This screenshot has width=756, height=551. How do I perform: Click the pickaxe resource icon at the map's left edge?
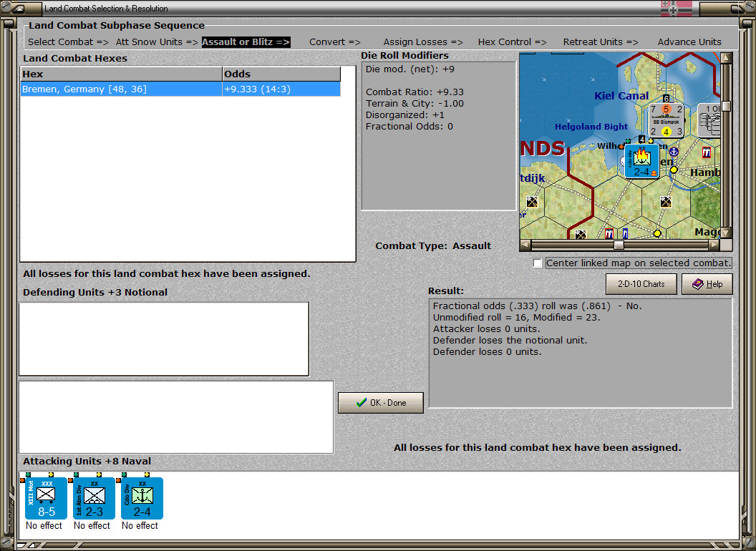pos(532,202)
